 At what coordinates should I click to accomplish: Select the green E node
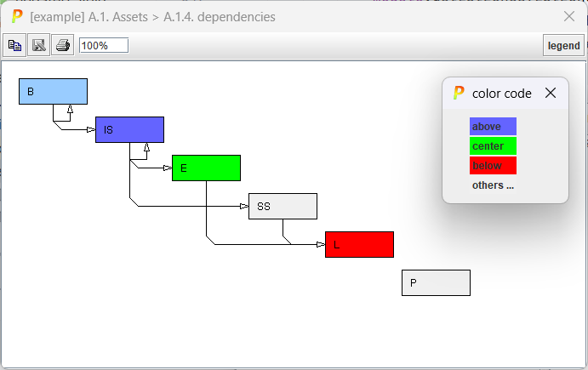pos(206,168)
